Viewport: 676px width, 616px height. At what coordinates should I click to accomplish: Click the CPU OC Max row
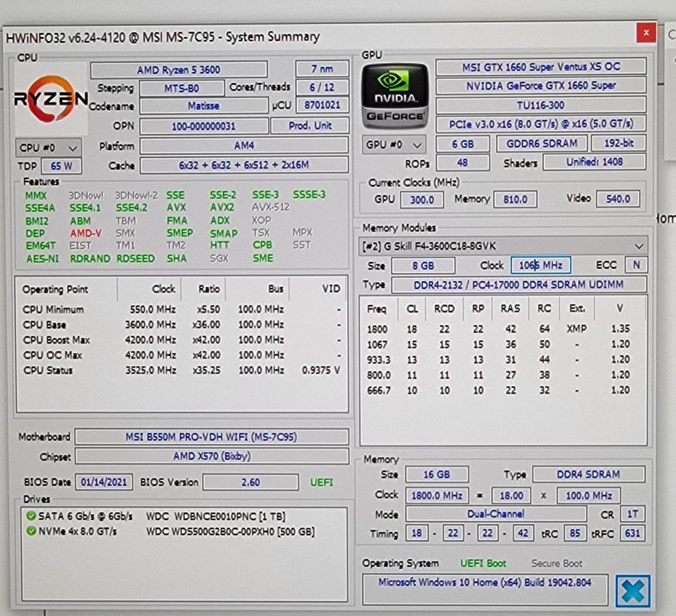[181, 355]
